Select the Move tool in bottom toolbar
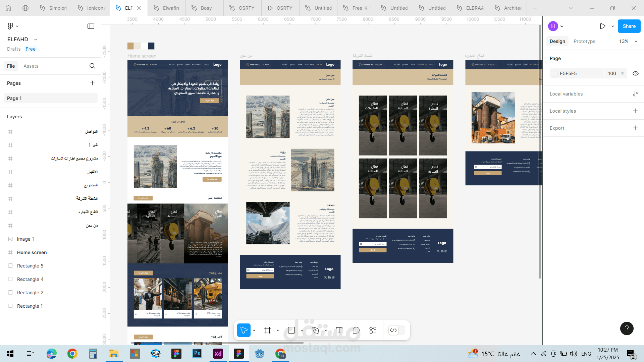Screen dimensions: 644x362 [x=244, y=330]
